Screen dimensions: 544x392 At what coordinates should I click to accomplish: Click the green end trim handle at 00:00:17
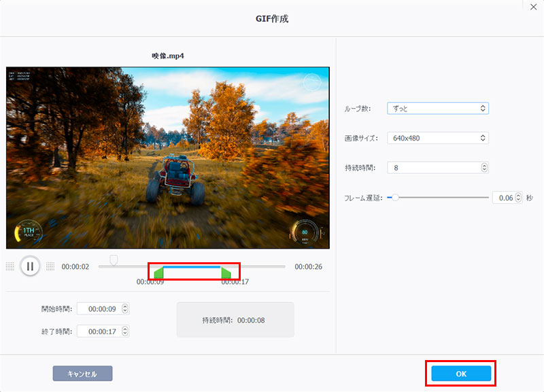pyautogui.click(x=226, y=272)
